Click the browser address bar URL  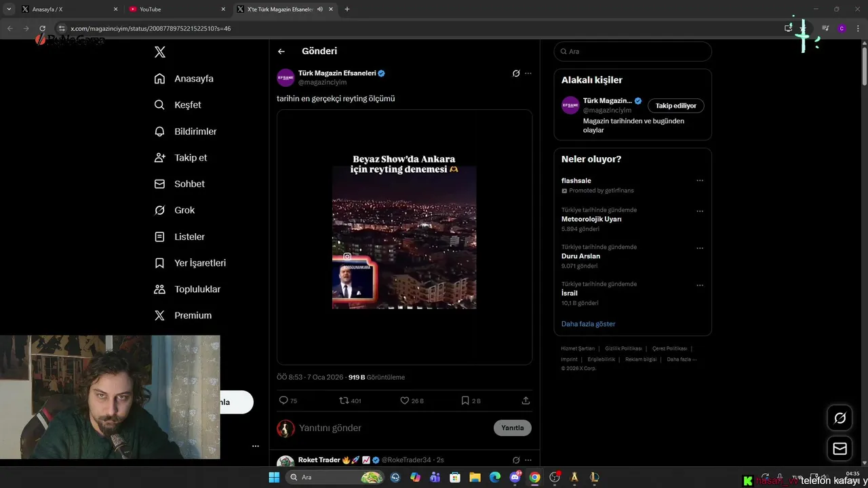151,28
